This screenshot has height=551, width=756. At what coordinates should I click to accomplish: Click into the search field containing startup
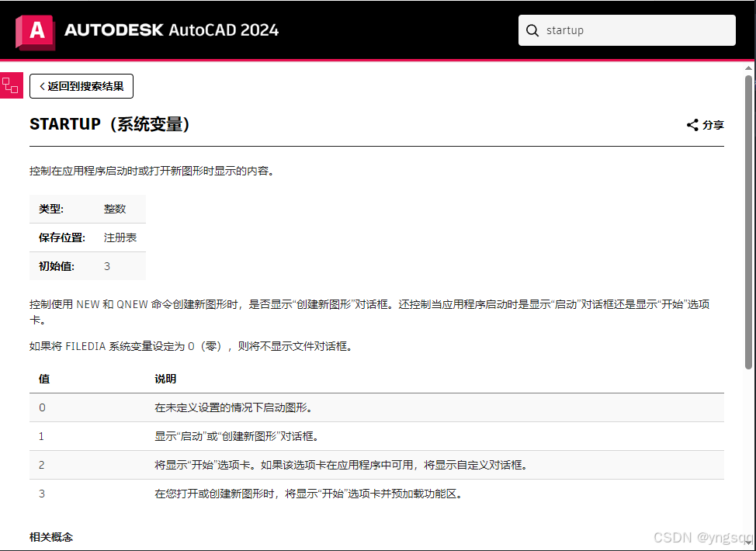627,30
